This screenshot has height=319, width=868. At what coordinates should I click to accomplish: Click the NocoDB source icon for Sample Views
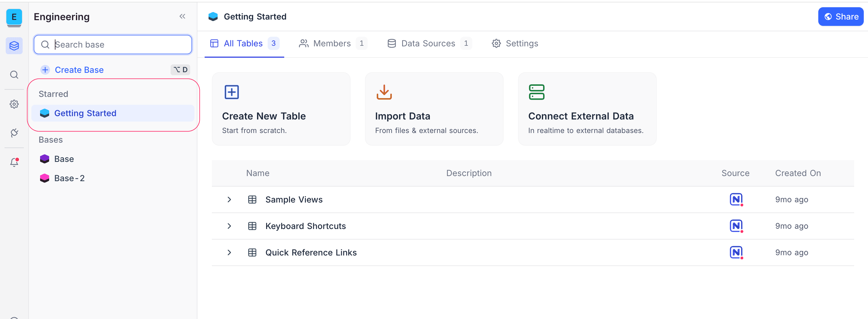tap(736, 200)
